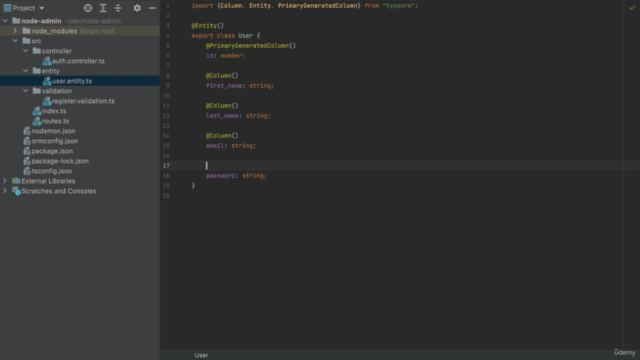Collapse the validation folder
640x360 pixels.
(x=25, y=91)
